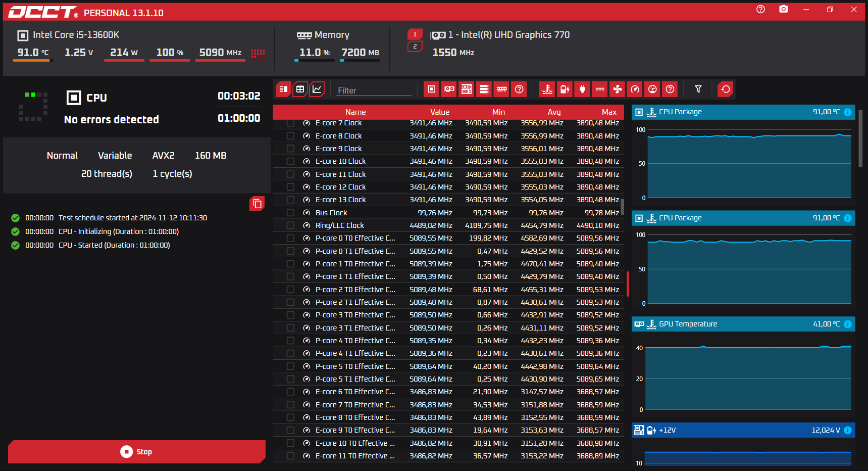Click the '7200 MB' memory usage readout
This screenshot has width=868, height=471.
pyautogui.click(x=360, y=53)
